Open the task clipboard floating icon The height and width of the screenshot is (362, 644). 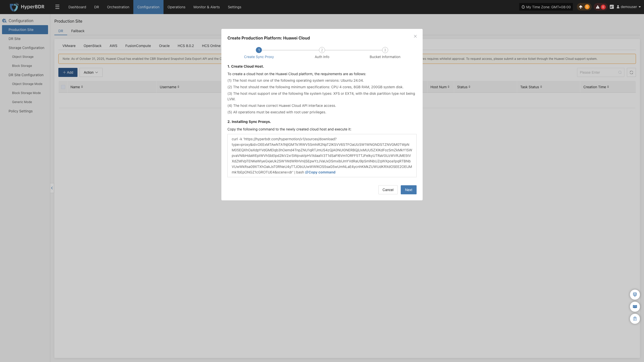click(x=635, y=319)
